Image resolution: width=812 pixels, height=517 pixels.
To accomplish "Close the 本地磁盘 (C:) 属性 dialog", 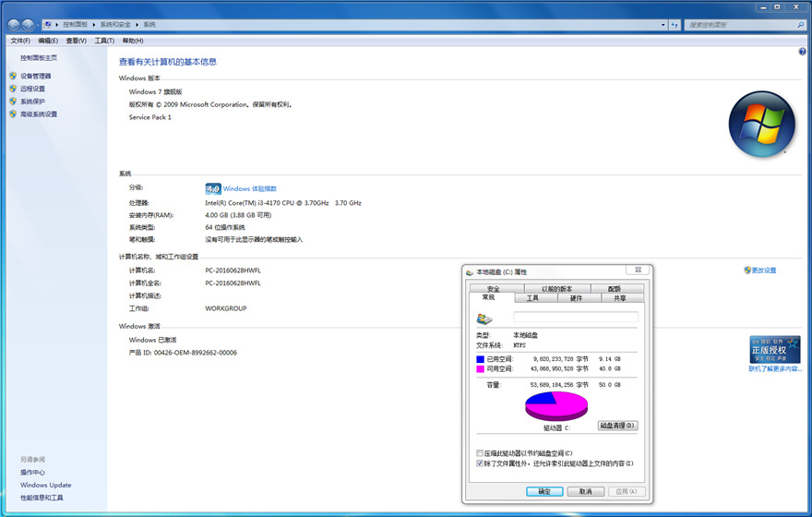I will point(638,270).
